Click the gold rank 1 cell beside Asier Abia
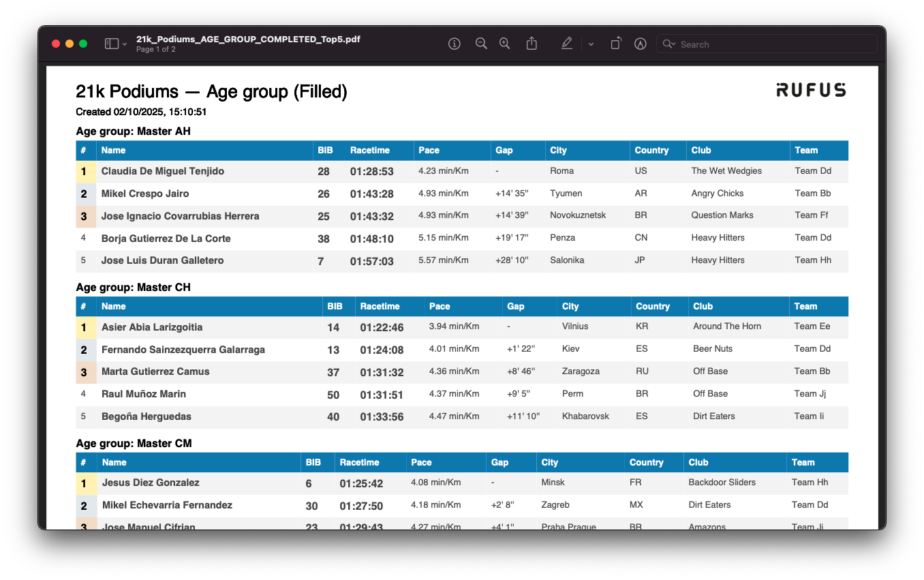 point(84,328)
